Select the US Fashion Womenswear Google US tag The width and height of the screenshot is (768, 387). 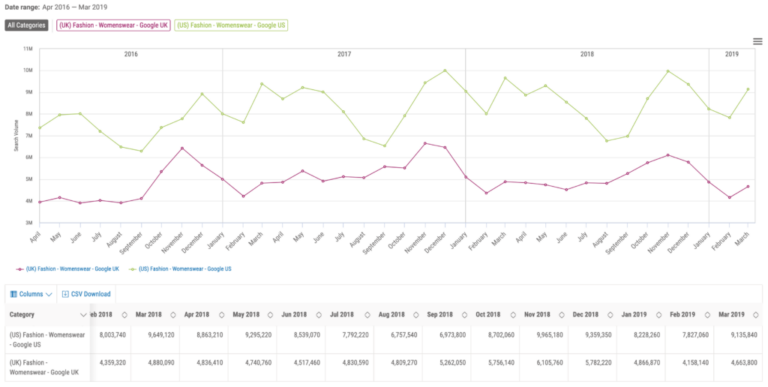point(231,25)
